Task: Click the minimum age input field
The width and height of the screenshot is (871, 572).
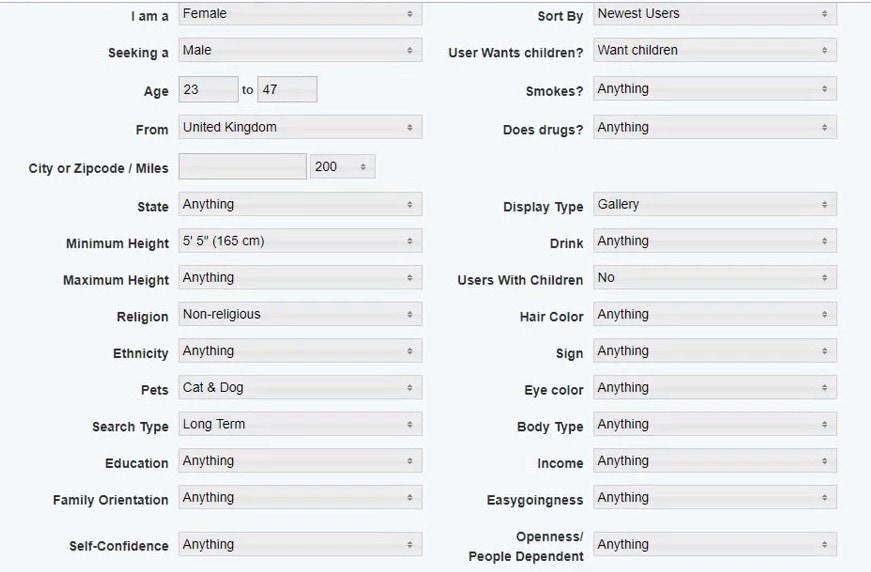Action: [x=208, y=90]
